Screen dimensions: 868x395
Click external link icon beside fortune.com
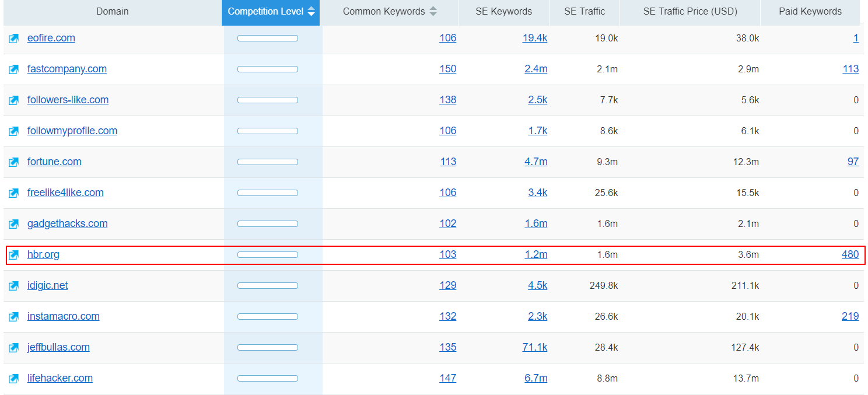click(x=13, y=162)
